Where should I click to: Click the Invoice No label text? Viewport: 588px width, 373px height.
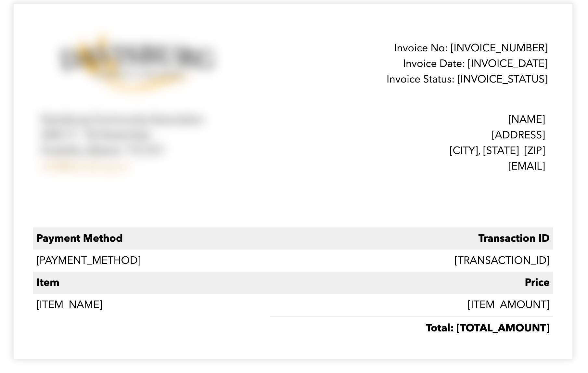pyautogui.click(x=421, y=48)
